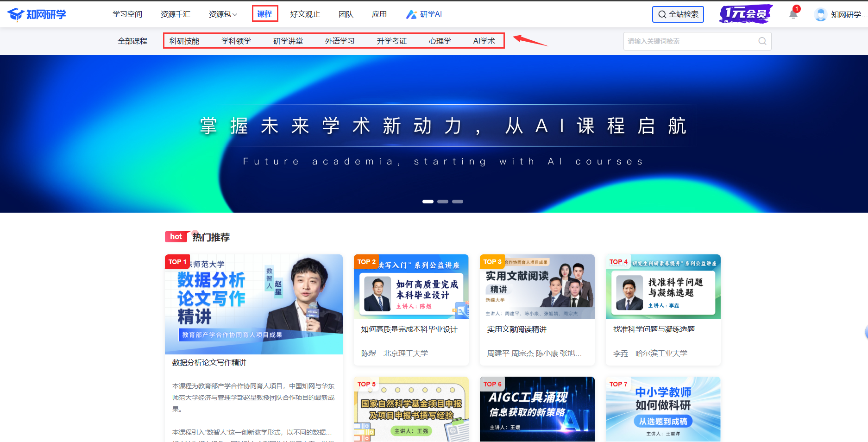Click the 知网研学 logo icon

[16, 14]
